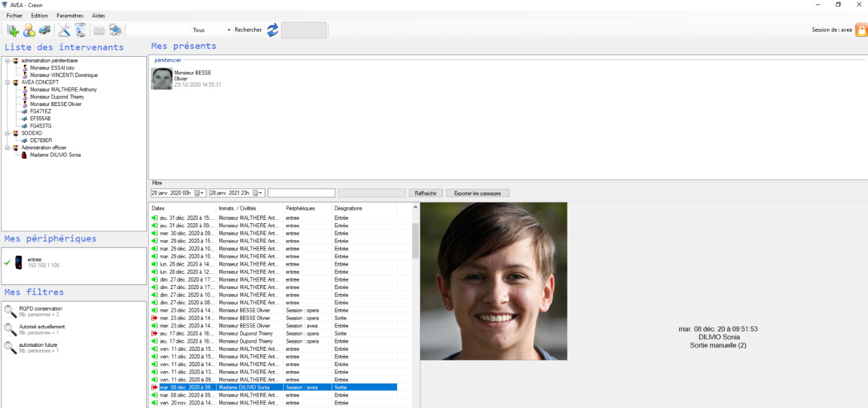
Task: Sort by the Désignations column header
Action: 364,209
